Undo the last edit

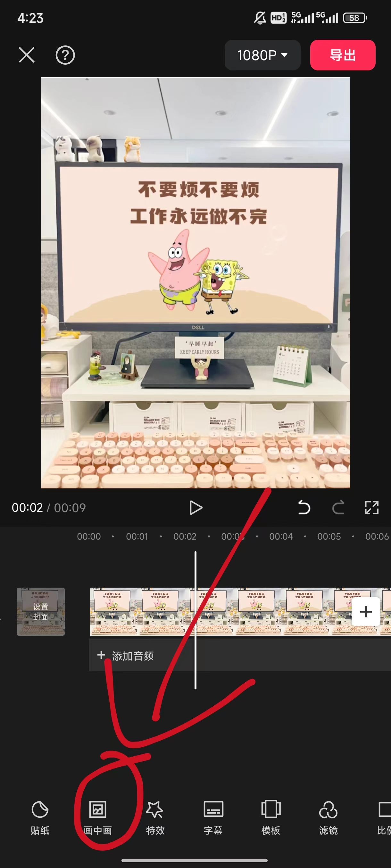coord(304,508)
